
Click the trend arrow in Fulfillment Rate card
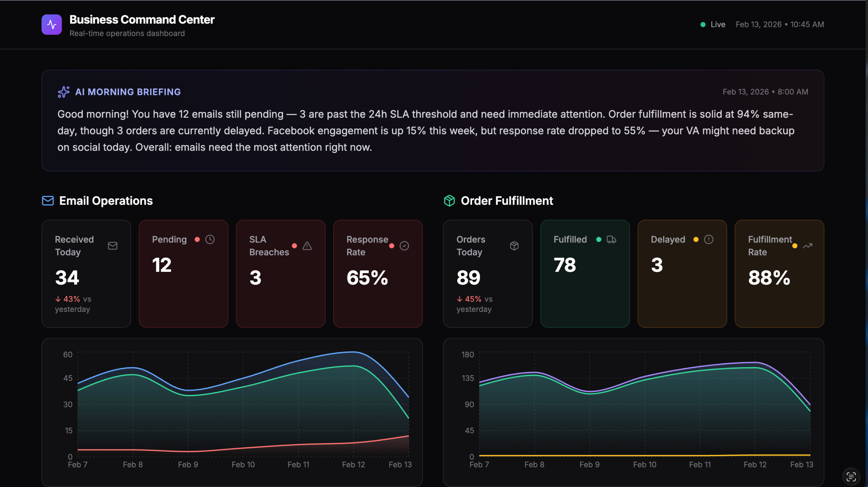coord(807,246)
